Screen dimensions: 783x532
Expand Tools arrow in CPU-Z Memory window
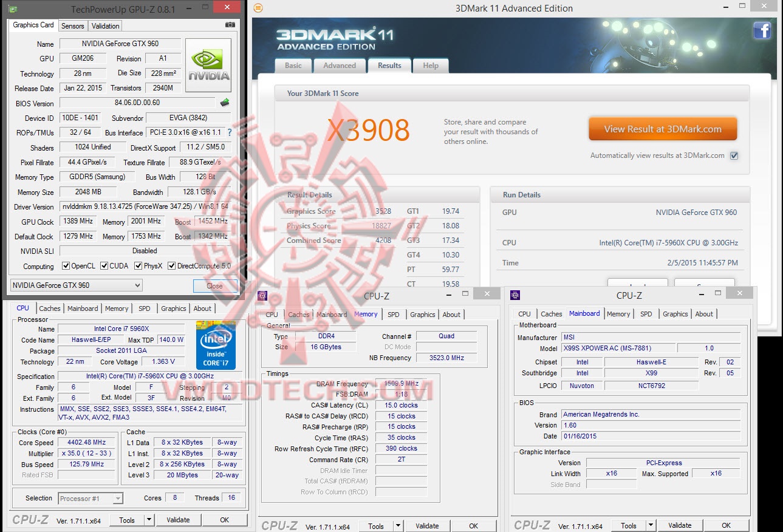(398, 526)
